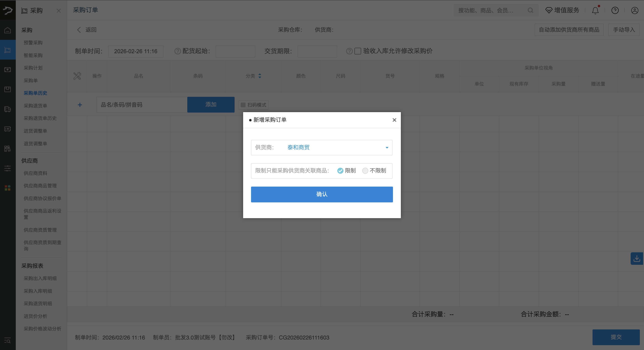Open the reports/ledger icon in sidebar

(8, 149)
